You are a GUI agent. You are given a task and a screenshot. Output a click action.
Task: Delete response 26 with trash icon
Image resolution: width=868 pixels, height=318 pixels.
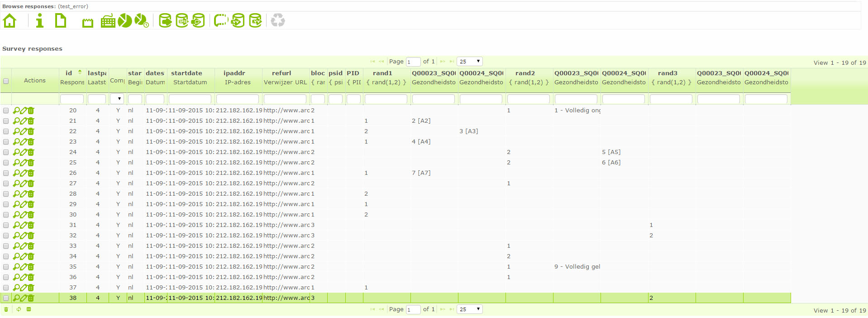(x=31, y=173)
